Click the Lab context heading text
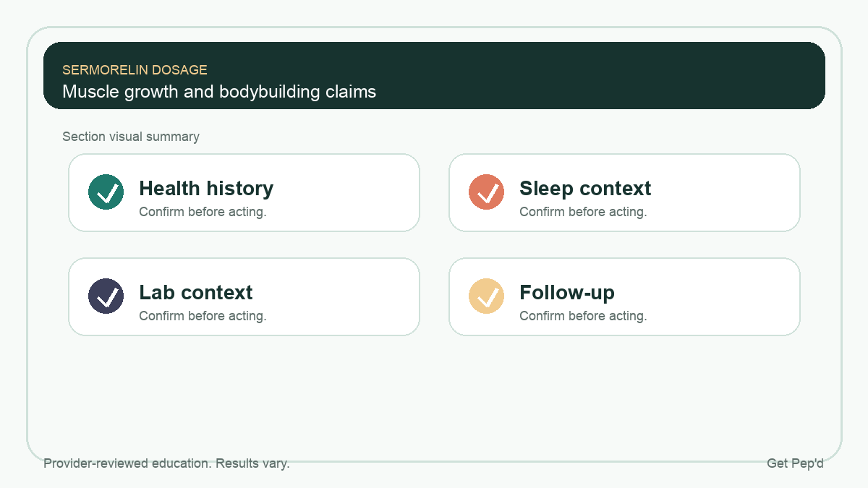 pos(196,293)
